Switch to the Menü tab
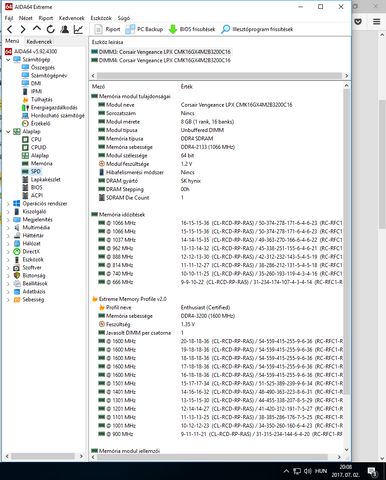This screenshot has width=386, height=480. (12, 41)
